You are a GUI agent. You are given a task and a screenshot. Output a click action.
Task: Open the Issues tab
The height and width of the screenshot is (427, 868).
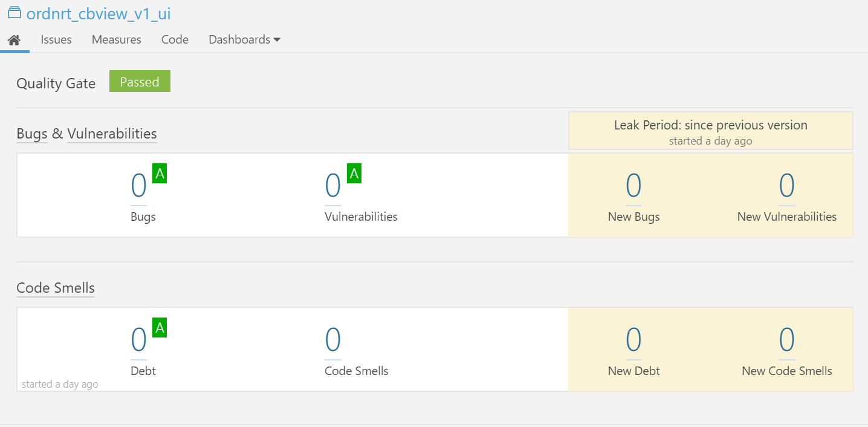pyautogui.click(x=56, y=40)
